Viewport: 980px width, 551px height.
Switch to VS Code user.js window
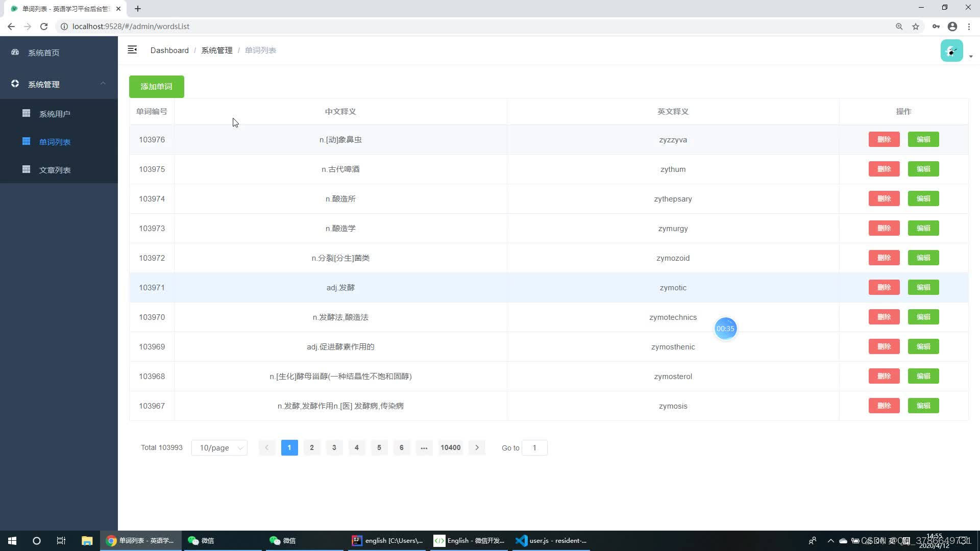(x=551, y=541)
